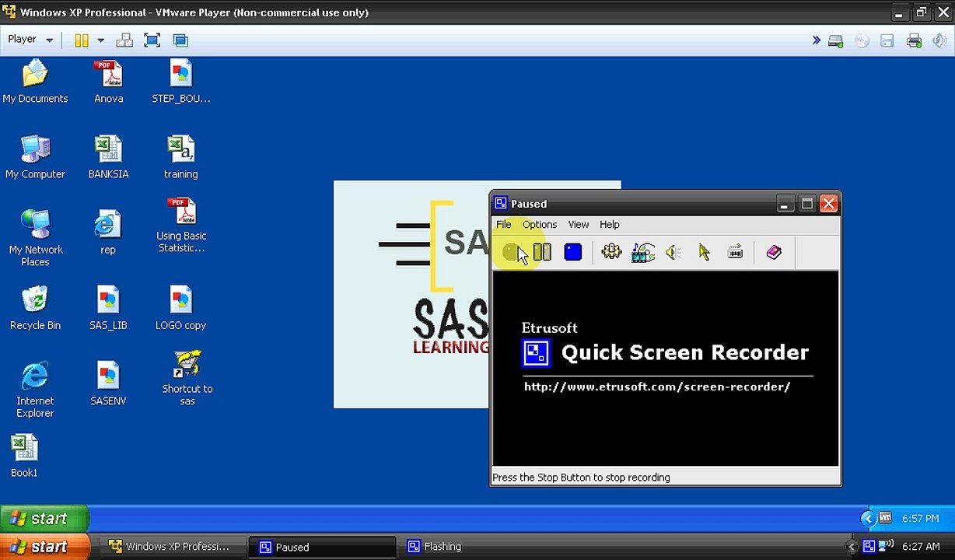Follow the etrusoft.com screen-recorder URL
The height and width of the screenshot is (560, 955).
tap(657, 387)
